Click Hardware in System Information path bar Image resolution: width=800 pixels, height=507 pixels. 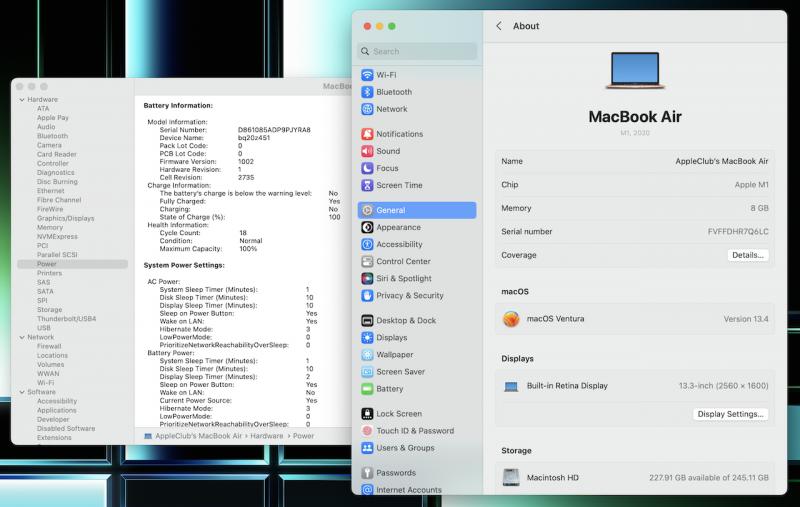tap(266, 436)
